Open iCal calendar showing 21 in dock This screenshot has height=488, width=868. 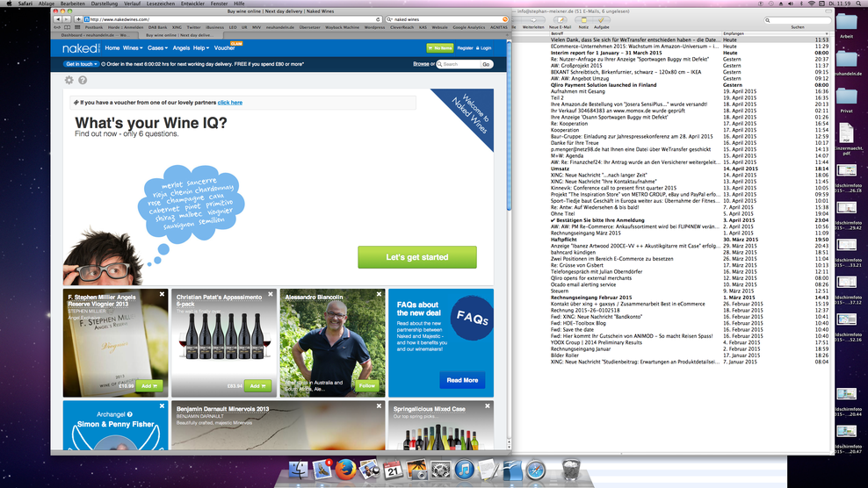coord(393,470)
